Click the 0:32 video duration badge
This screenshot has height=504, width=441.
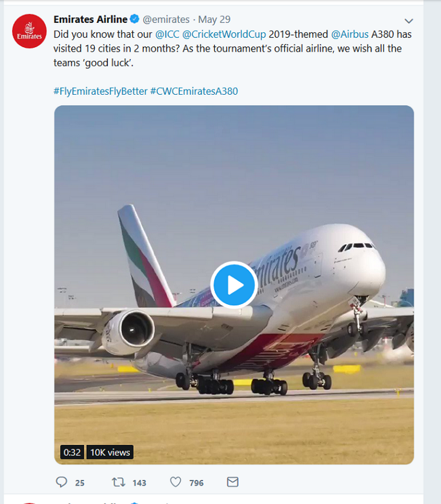72,452
